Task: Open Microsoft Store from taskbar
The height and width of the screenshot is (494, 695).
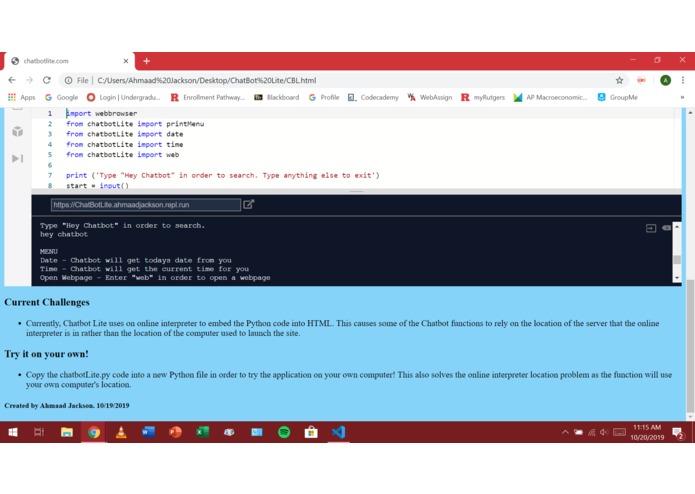Action: point(311,432)
